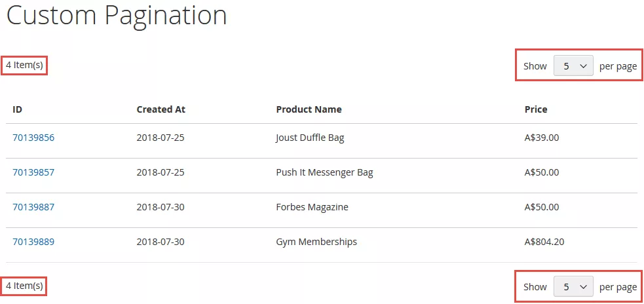Select the Product Name column header

click(x=309, y=109)
